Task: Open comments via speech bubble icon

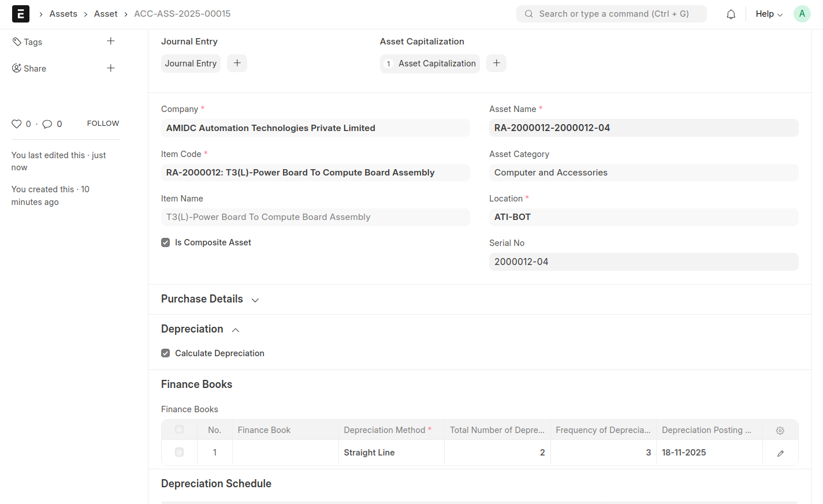Action: [x=47, y=124]
